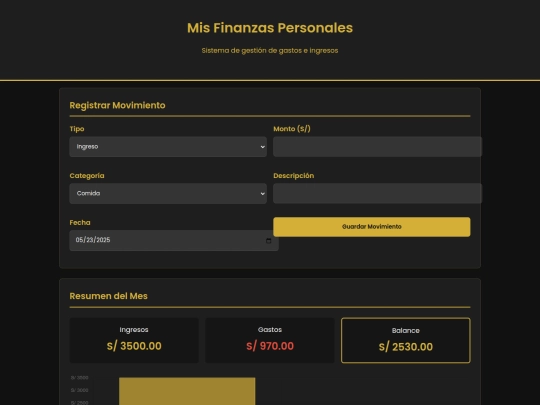Select the Ingresos summary card
The width and height of the screenshot is (540, 405).
pos(134,340)
